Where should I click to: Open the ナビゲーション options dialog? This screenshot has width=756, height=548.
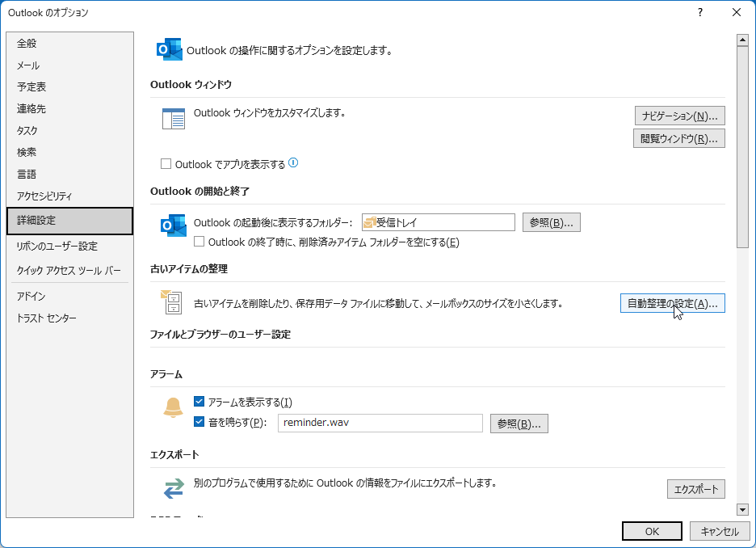coord(678,115)
